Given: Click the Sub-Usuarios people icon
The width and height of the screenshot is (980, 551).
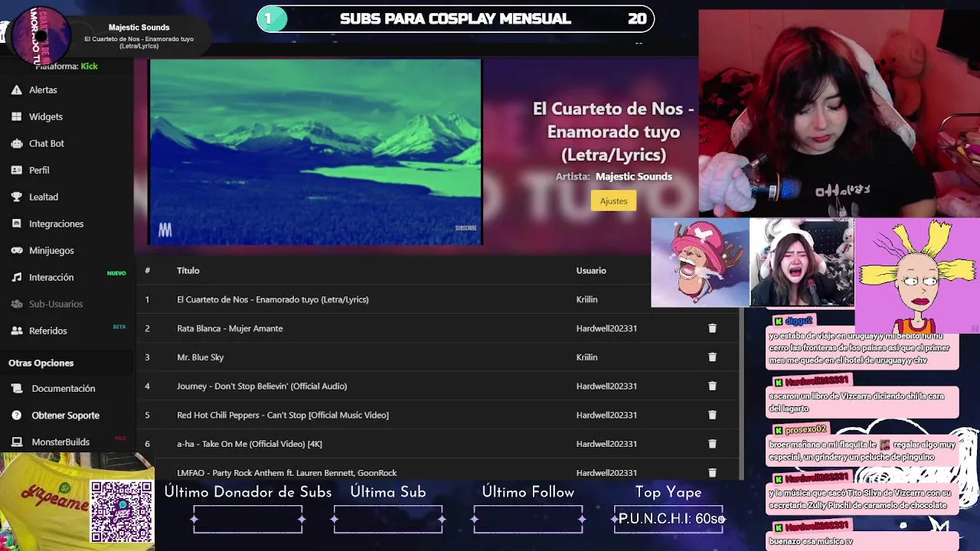Looking at the screenshot, I should (16, 304).
